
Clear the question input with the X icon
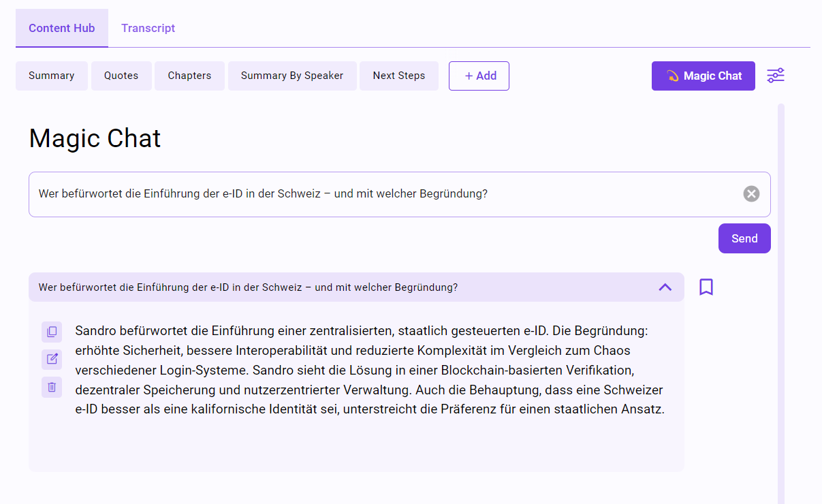point(751,193)
